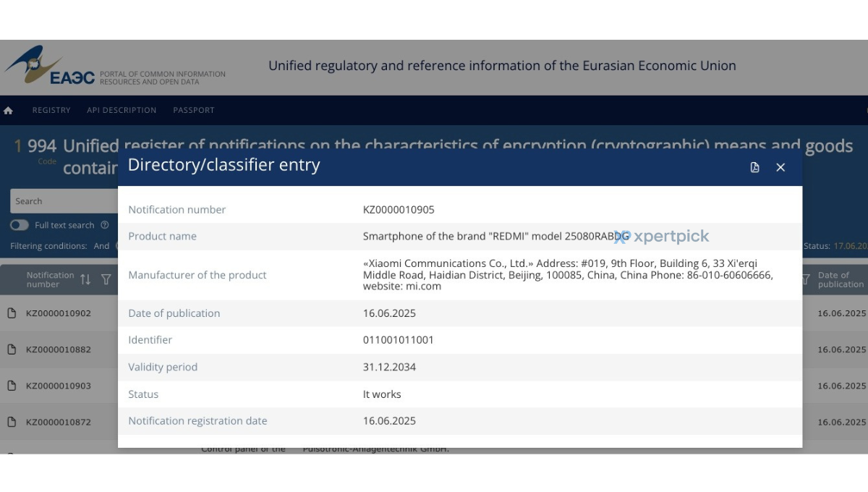Toggle Full text search switch

coord(20,225)
